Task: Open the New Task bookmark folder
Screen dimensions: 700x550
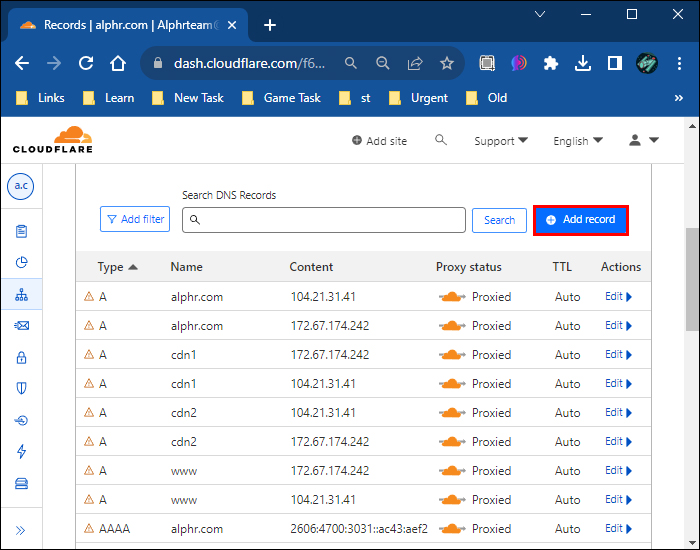Action: point(188,98)
